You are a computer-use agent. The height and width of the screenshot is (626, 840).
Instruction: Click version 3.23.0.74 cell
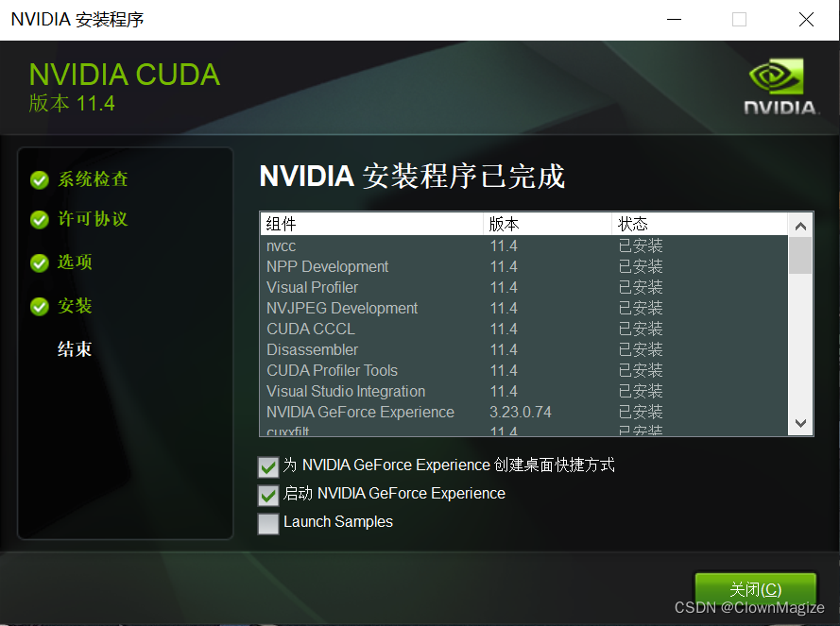pyautogui.click(x=521, y=413)
